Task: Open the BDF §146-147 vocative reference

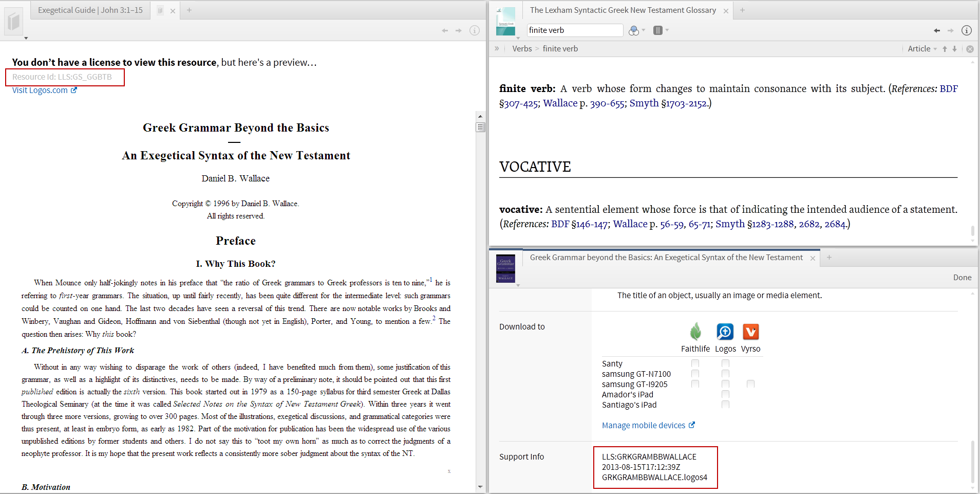Action: (x=579, y=224)
